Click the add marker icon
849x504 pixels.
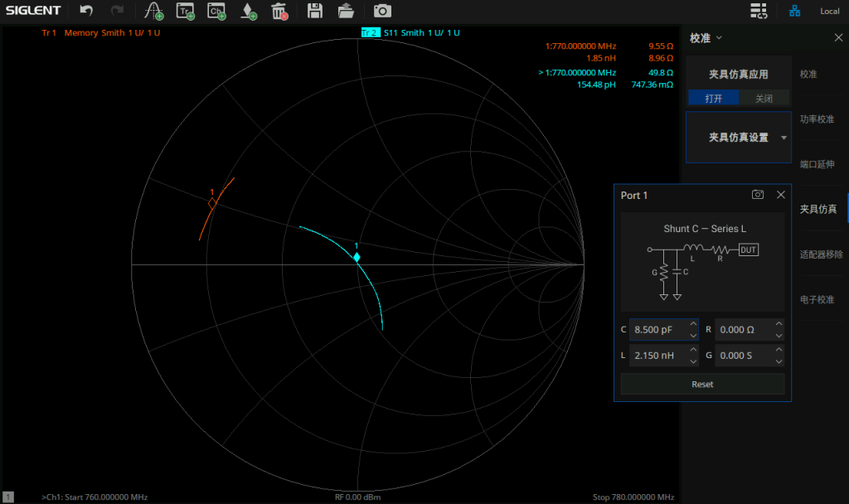point(153,11)
